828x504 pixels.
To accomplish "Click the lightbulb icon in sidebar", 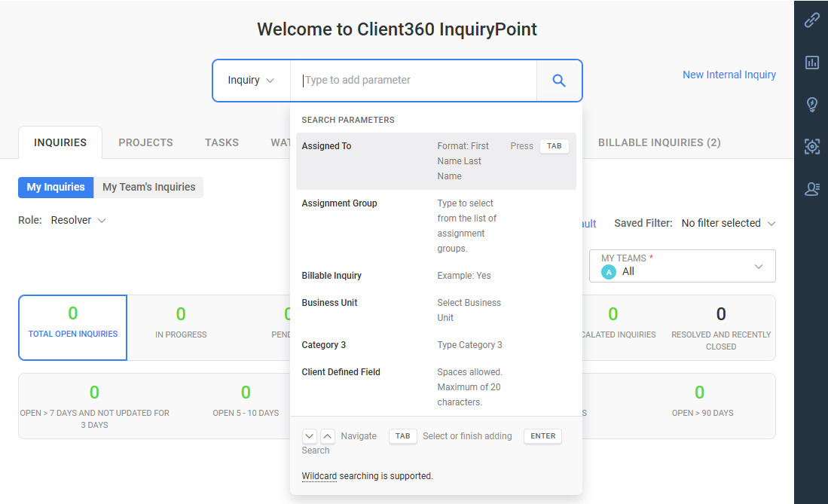I will (811, 105).
